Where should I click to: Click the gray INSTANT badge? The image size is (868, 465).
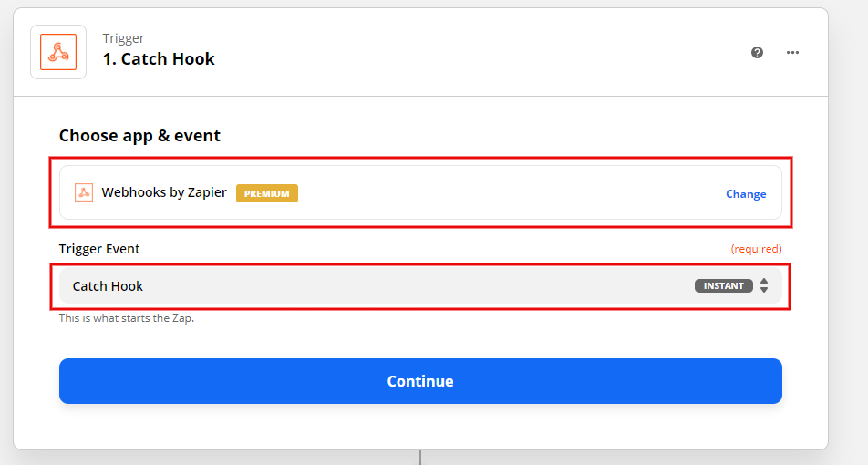point(724,285)
